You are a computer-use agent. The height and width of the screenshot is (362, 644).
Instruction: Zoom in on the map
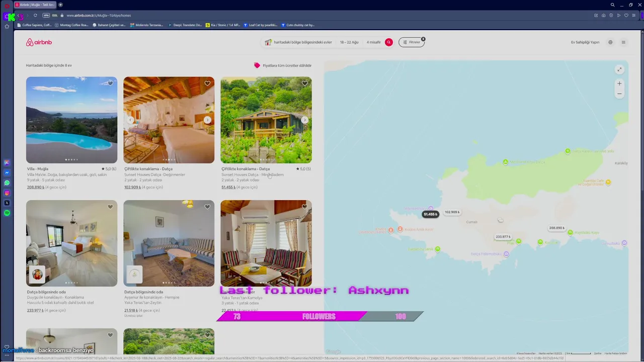pyautogui.click(x=619, y=83)
